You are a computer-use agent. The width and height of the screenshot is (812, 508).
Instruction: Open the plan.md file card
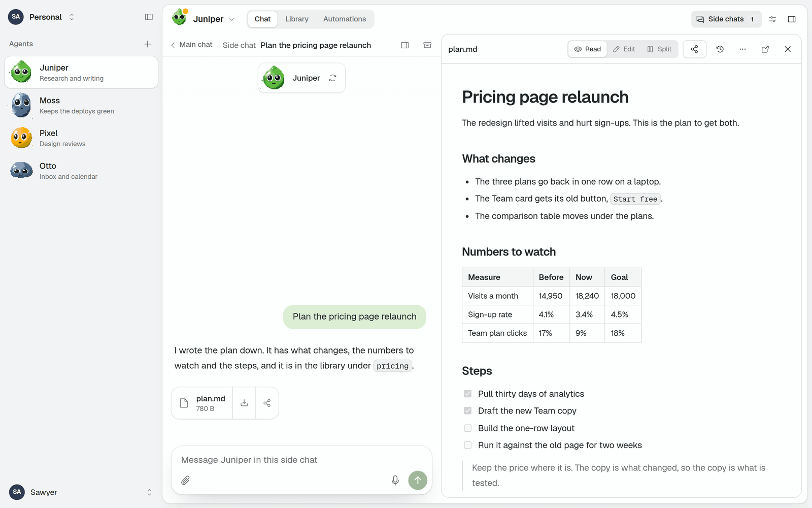click(x=202, y=403)
